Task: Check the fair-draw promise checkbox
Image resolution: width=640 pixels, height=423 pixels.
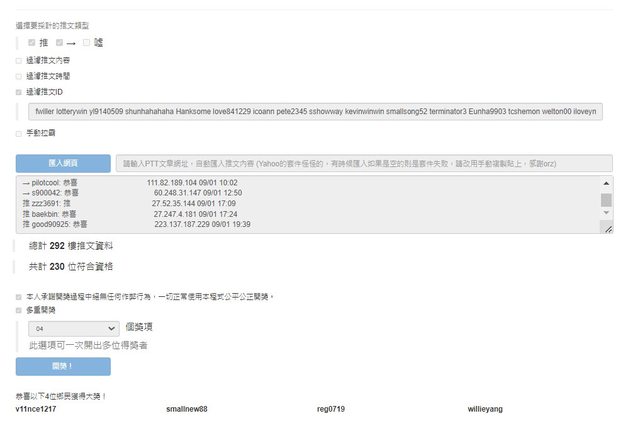Action: tap(19, 296)
